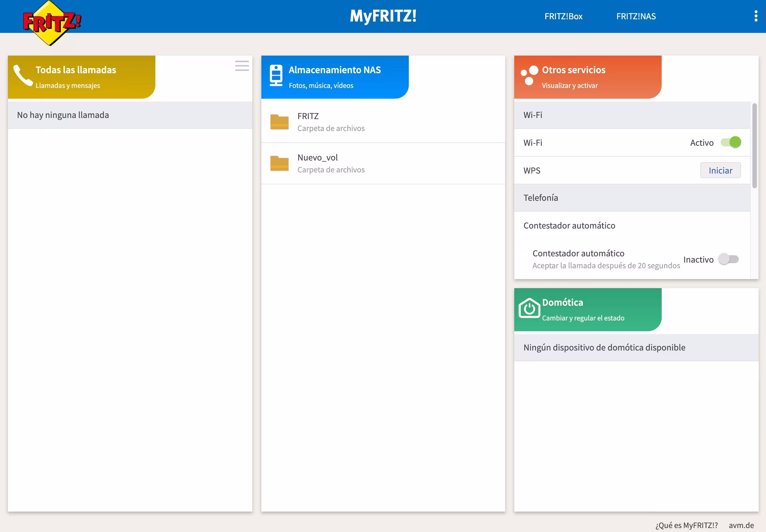
Task: Open the ¿Qué es MyFRITZ!? link
Action: [x=686, y=525]
